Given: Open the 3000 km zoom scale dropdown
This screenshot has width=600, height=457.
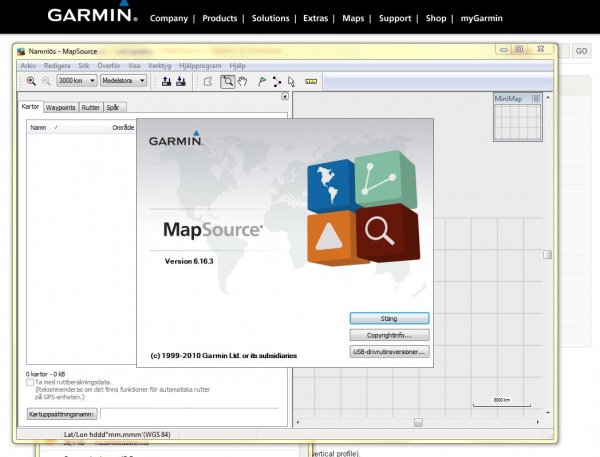Looking at the screenshot, I should [x=77, y=81].
